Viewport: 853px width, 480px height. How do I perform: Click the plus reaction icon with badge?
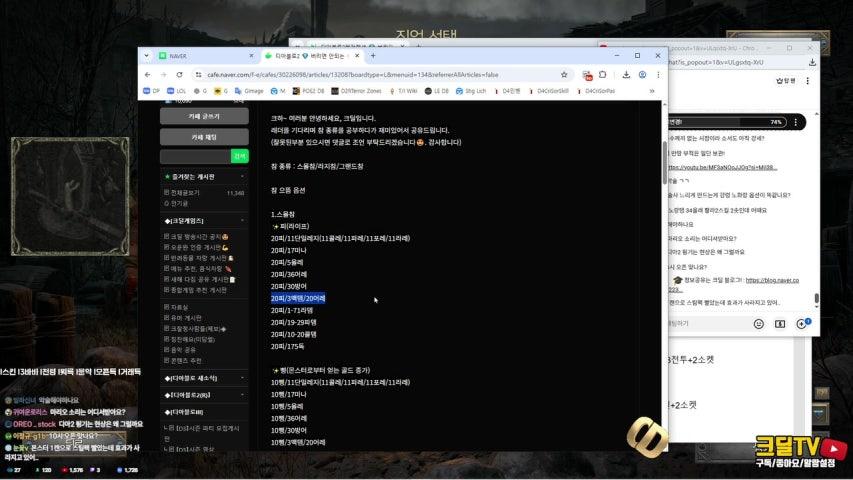[802, 323]
